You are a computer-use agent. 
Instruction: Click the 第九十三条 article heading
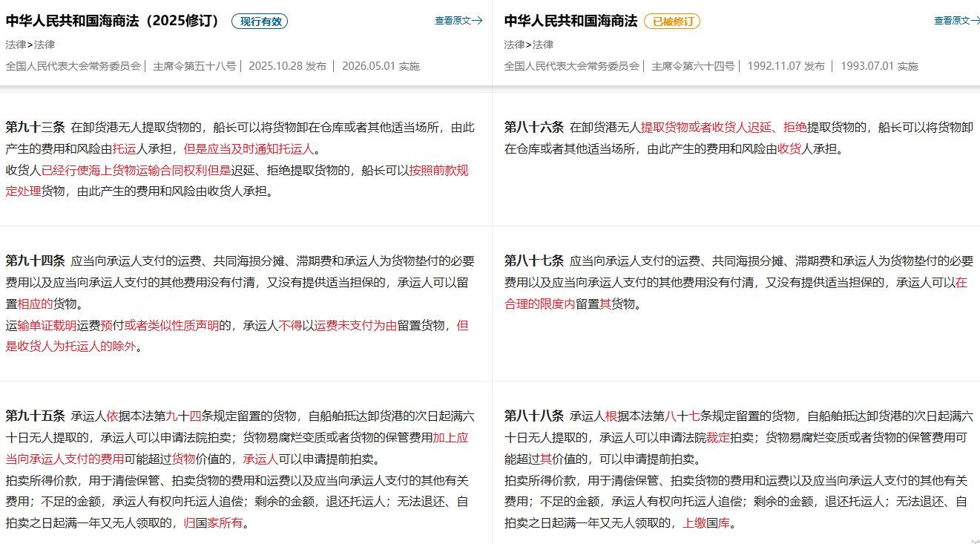coord(35,127)
